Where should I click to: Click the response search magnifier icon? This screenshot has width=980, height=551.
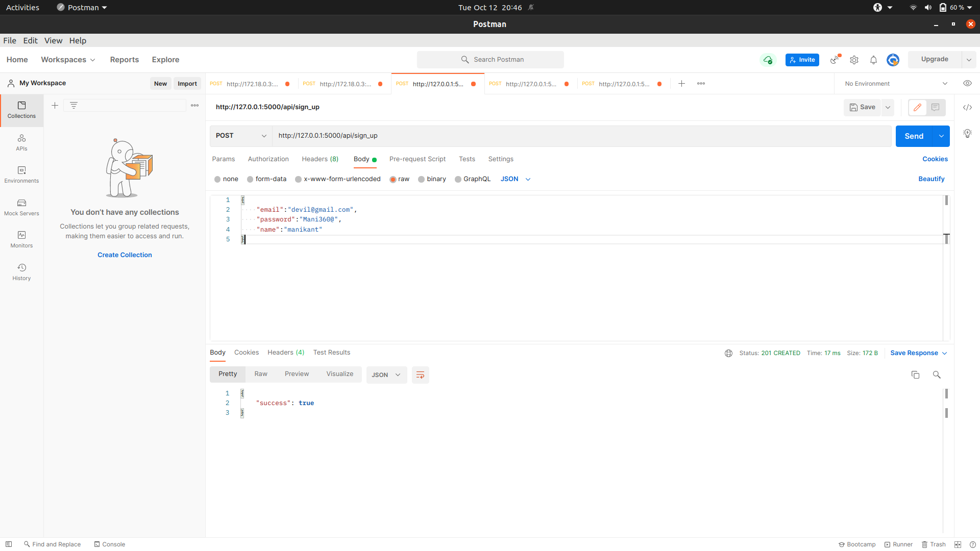point(937,375)
